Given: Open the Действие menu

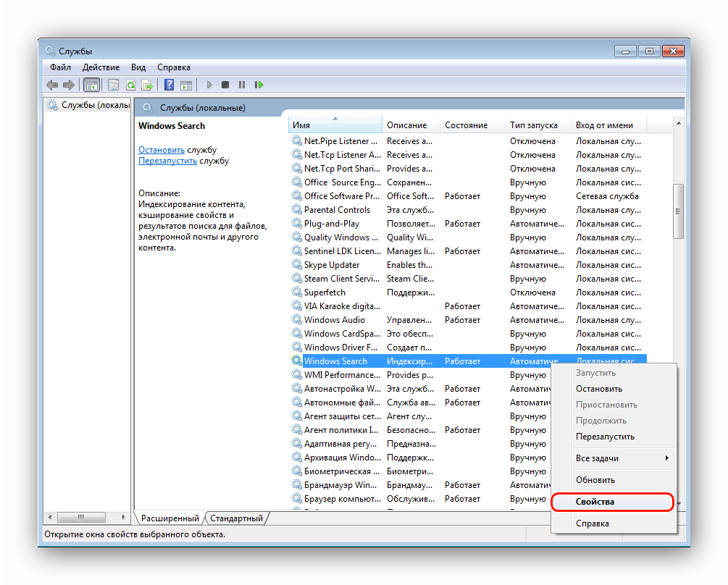Looking at the screenshot, I should 101,67.
